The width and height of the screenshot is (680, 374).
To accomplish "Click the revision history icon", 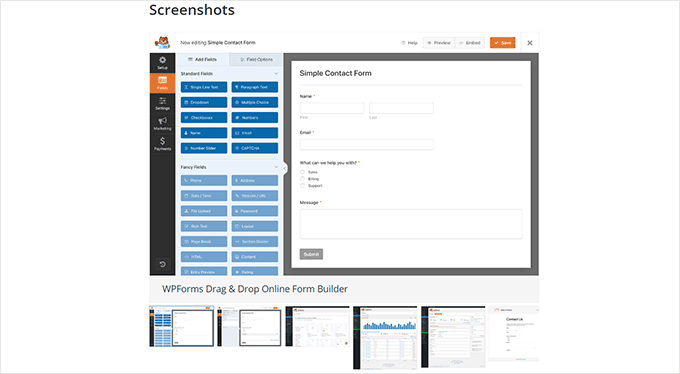I will pos(162,264).
